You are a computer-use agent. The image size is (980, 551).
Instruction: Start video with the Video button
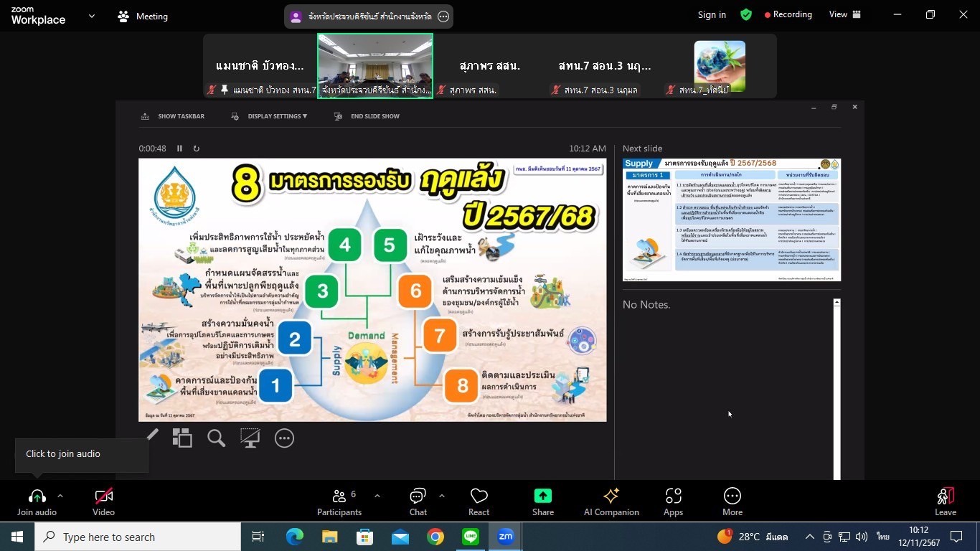(x=103, y=501)
